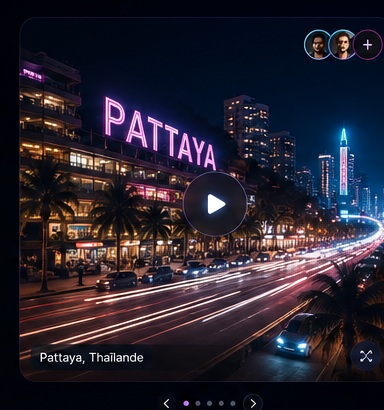This screenshot has height=410, width=384.
Task: Click the "Pattaya, Thaïlande" location label
Action: pos(92,358)
